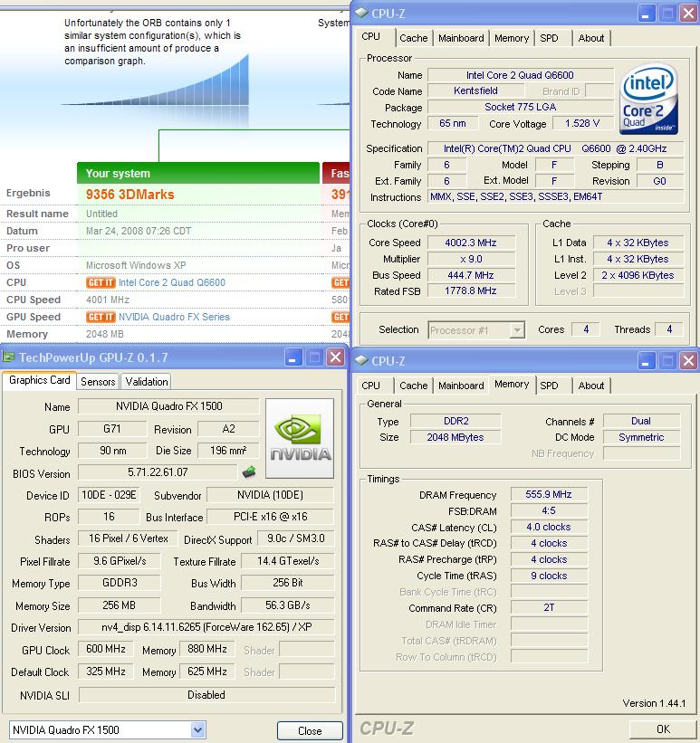The height and width of the screenshot is (743, 700).
Task: Close the bottom CPU-Z window
Action: (688, 361)
